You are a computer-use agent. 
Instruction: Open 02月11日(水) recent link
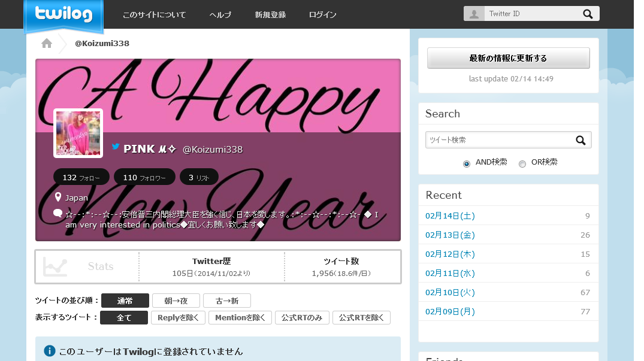(x=450, y=273)
